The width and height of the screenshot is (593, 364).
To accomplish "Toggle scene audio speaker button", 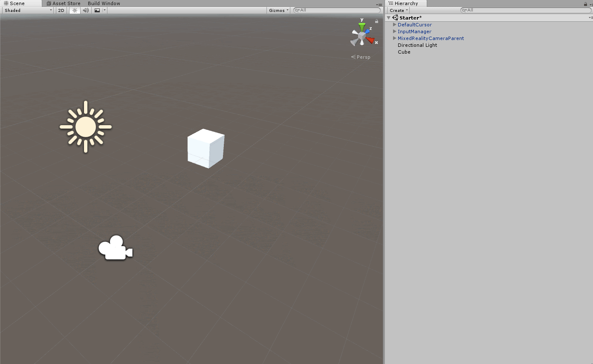I will (x=86, y=10).
